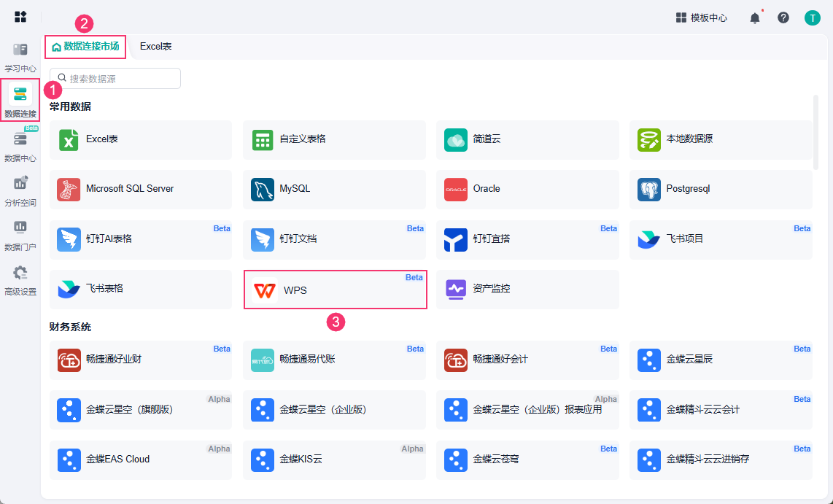Open the 畅捷通易代账 connector
The height and width of the screenshot is (504, 833).
coord(334,360)
